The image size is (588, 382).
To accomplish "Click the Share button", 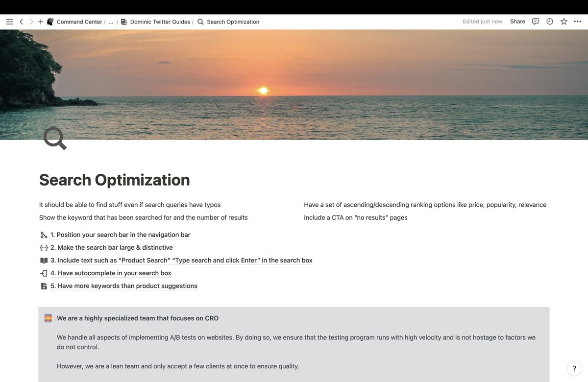I will point(517,21).
